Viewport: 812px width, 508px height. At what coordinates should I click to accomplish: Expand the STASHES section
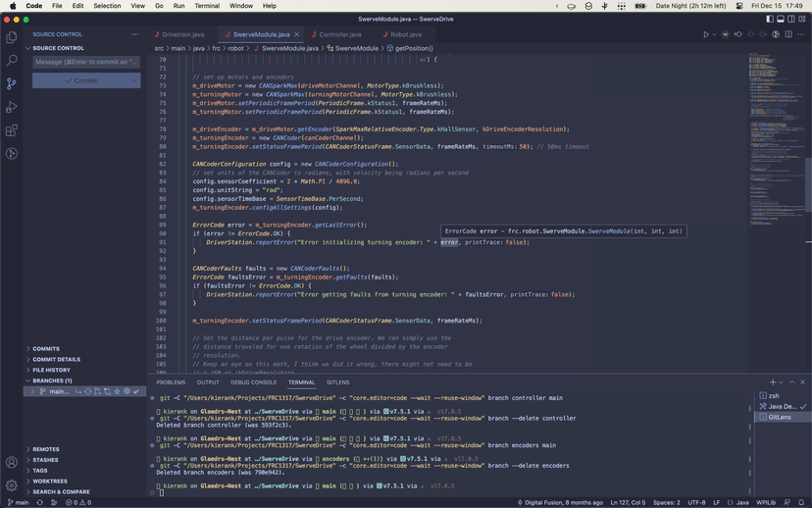(x=45, y=460)
